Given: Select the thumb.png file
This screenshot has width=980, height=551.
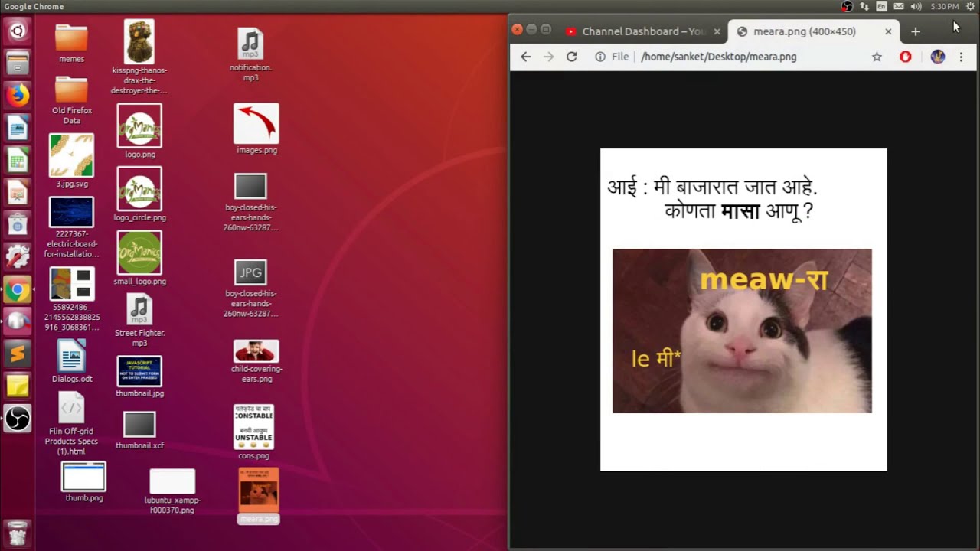Looking at the screenshot, I should (x=83, y=481).
